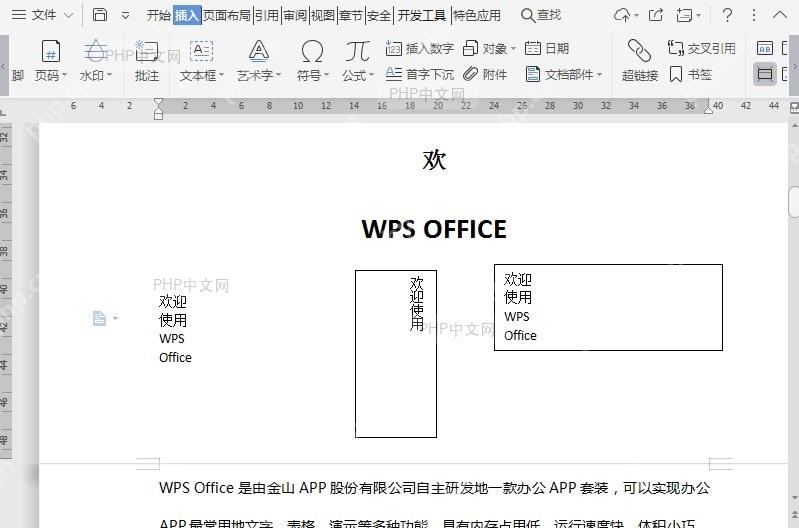Switch to the 安全 tab
Screen dimensions: 799x528
coord(379,15)
